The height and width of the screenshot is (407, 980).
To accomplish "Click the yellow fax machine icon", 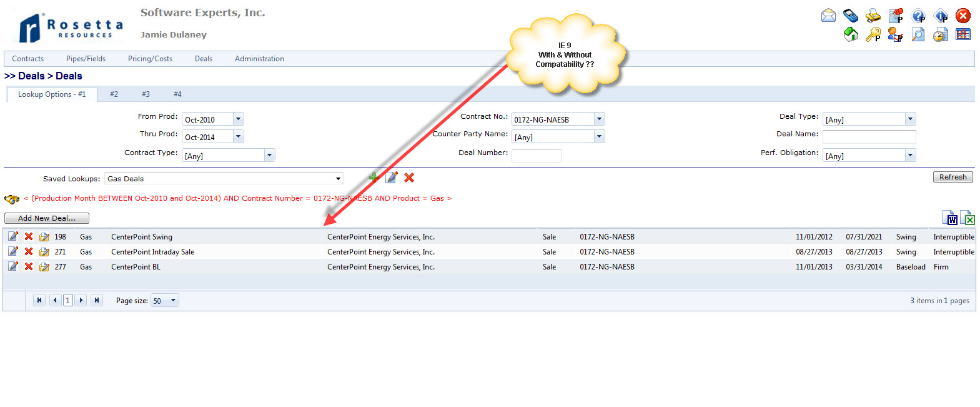I will tap(873, 16).
